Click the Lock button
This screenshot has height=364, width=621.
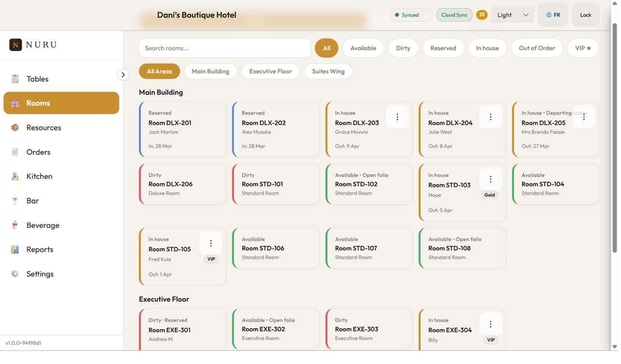pyautogui.click(x=585, y=15)
